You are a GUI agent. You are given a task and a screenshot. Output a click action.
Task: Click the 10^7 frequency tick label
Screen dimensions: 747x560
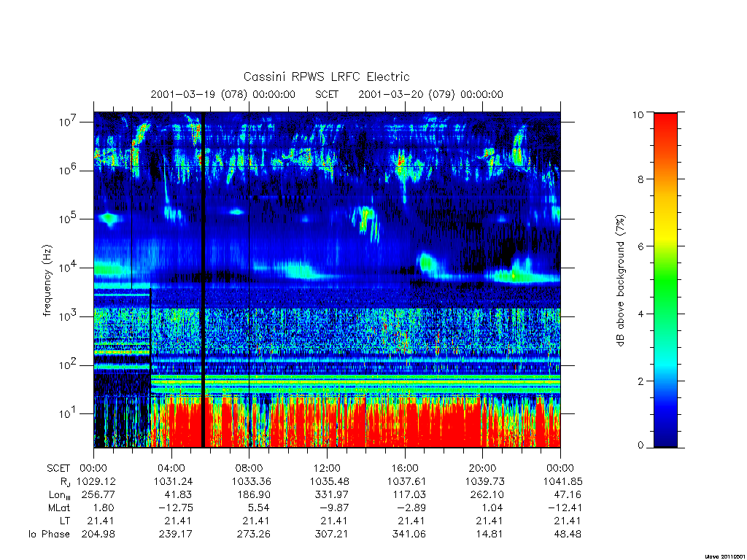(x=69, y=122)
